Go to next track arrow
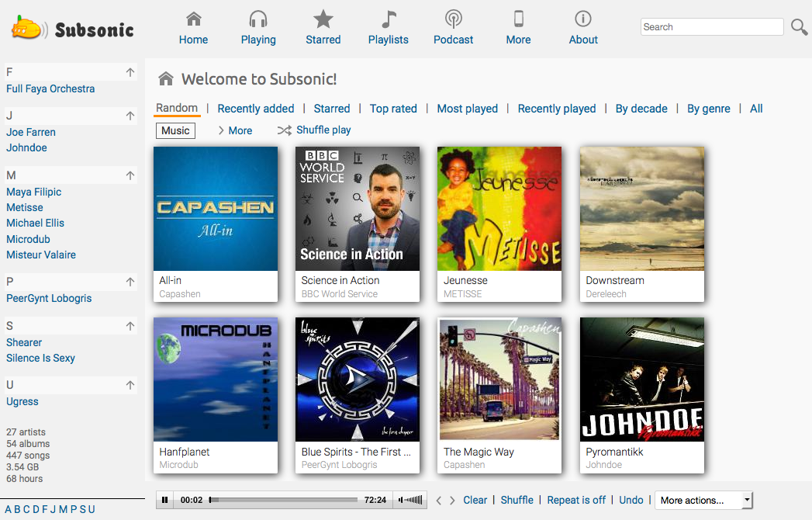The width and height of the screenshot is (812, 520). coord(452,501)
